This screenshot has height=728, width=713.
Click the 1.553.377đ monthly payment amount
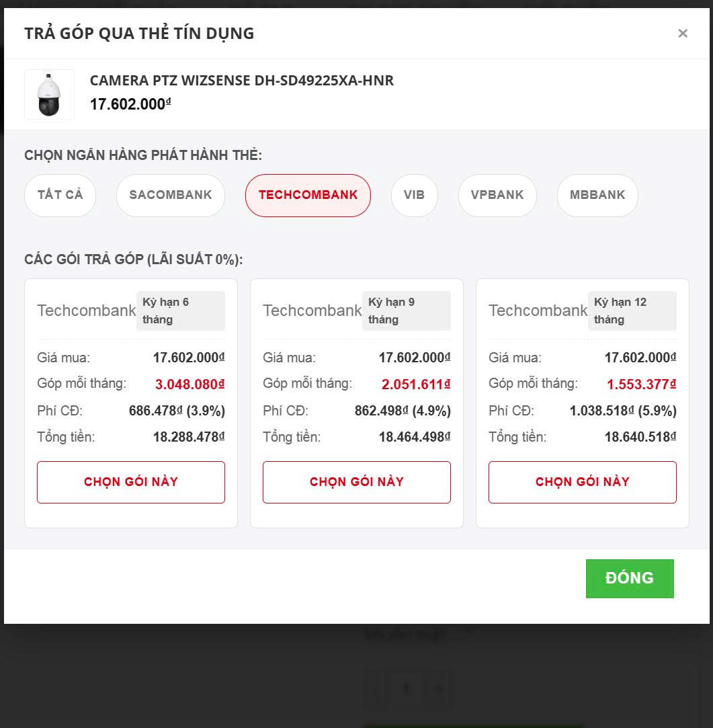(x=641, y=385)
